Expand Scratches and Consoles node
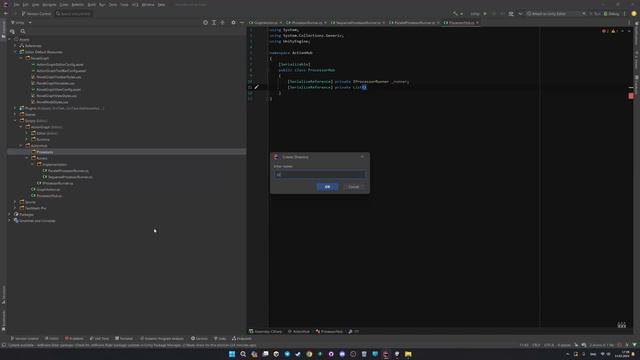 pos(10,220)
